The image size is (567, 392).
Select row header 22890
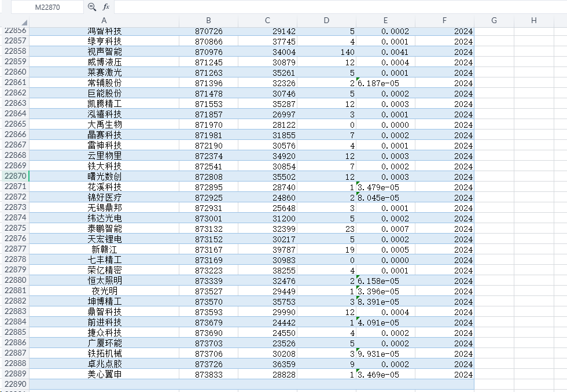point(15,384)
